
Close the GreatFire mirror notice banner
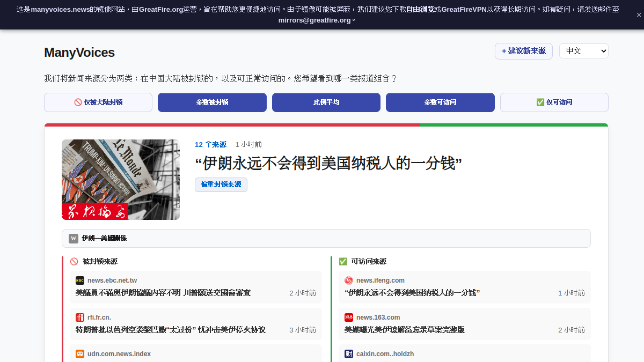click(639, 15)
